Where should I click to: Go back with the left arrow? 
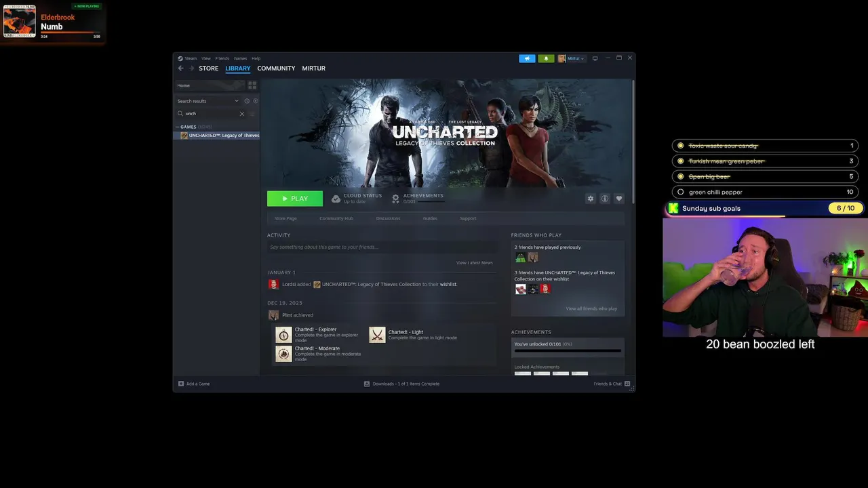coord(180,68)
